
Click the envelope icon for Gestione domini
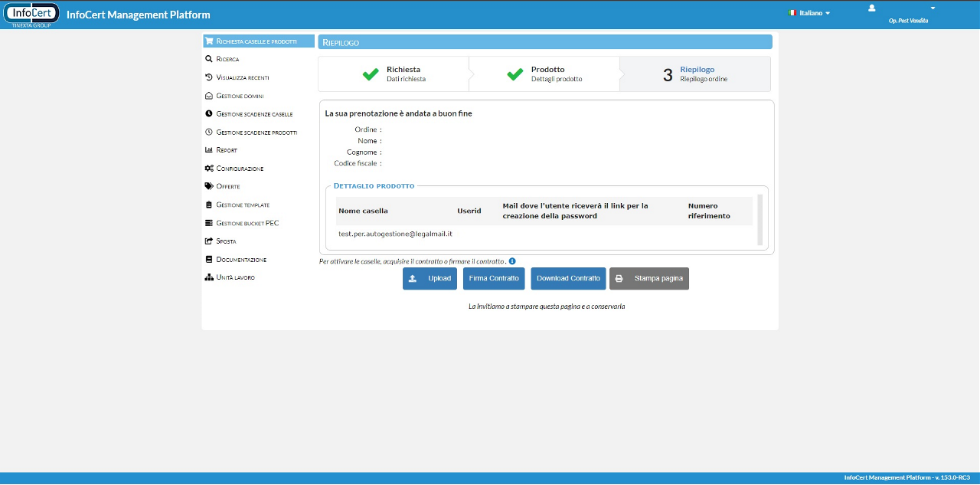[x=209, y=96]
